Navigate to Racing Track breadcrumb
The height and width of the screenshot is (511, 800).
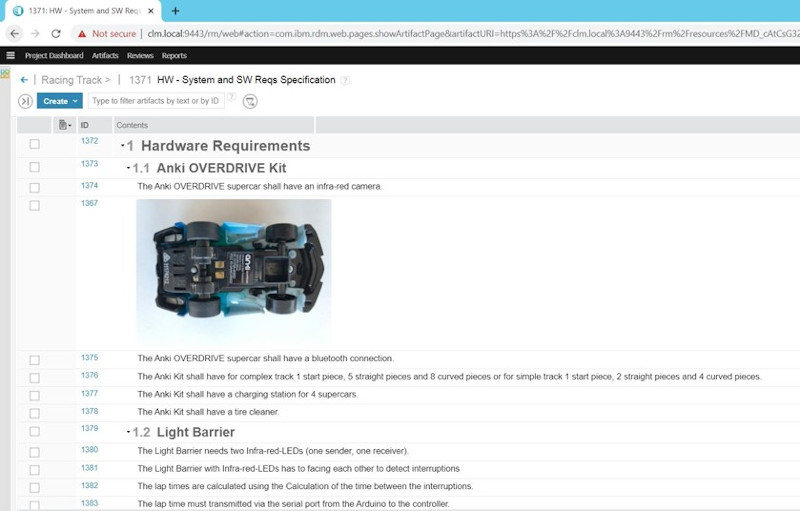coord(71,80)
